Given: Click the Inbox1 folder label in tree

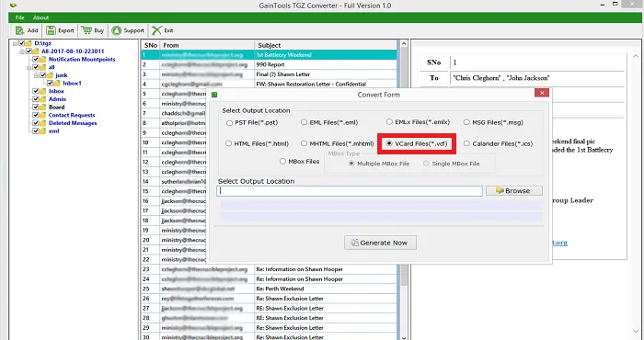Looking at the screenshot, I should click(x=73, y=84).
